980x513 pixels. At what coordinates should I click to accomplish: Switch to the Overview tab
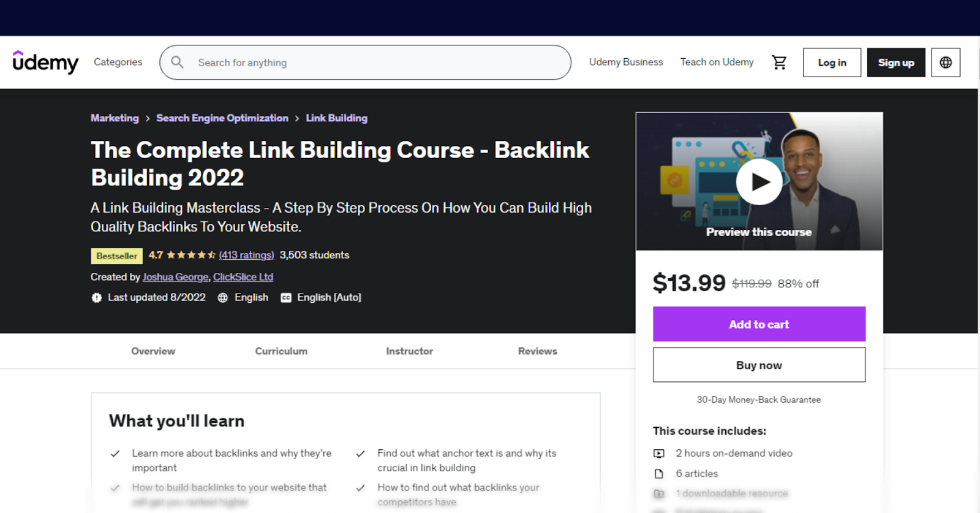click(x=153, y=351)
